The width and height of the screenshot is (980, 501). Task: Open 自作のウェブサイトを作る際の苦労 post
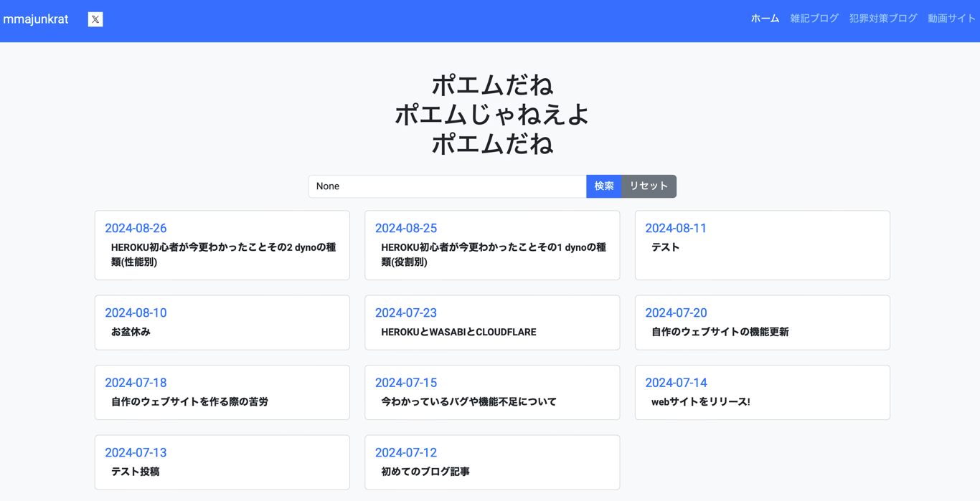point(189,402)
